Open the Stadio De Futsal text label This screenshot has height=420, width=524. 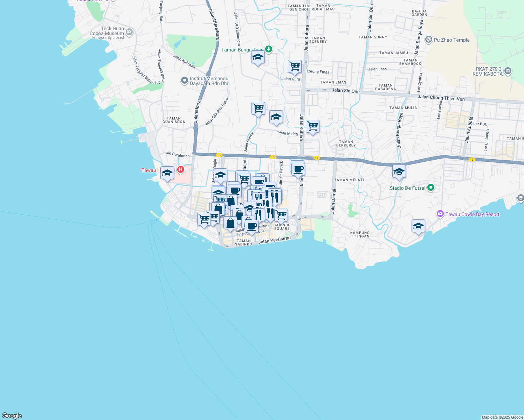(x=407, y=188)
